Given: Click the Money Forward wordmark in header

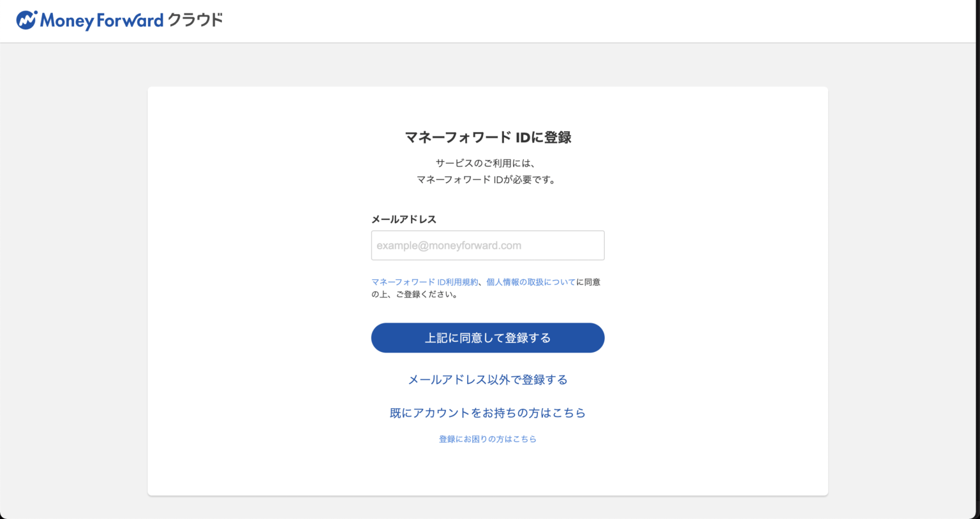Looking at the screenshot, I should point(102,21).
